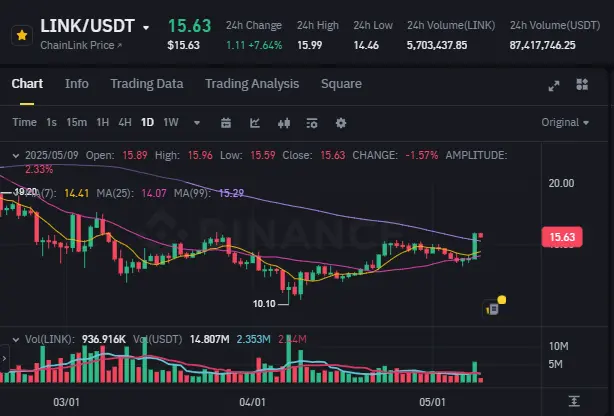Open the Trading Analysis tab

tap(252, 83)
